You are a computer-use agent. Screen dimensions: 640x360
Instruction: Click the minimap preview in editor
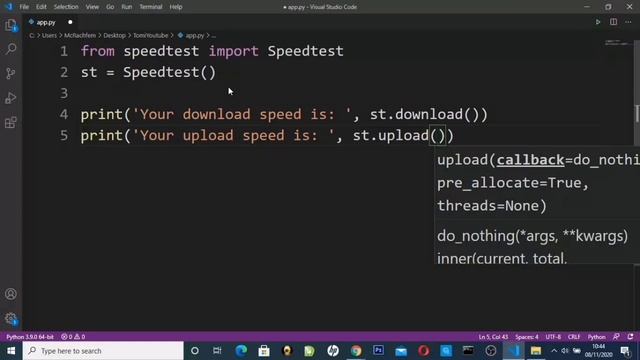(617, 42)
